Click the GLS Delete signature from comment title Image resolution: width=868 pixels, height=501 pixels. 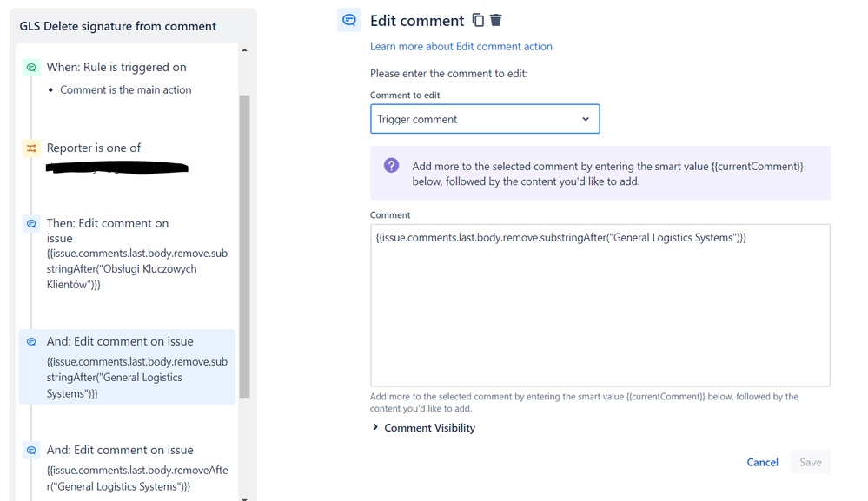[x=118, y=26]
